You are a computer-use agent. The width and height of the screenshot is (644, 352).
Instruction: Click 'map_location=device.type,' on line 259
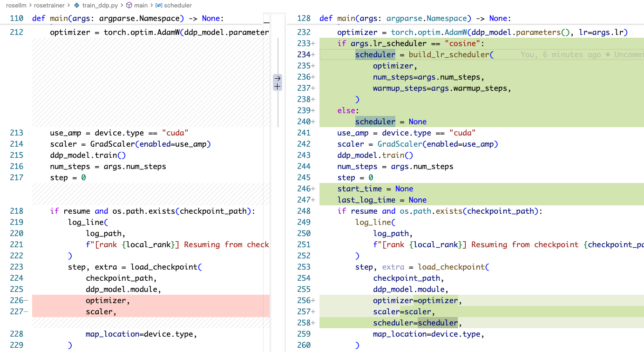point(428,334)
